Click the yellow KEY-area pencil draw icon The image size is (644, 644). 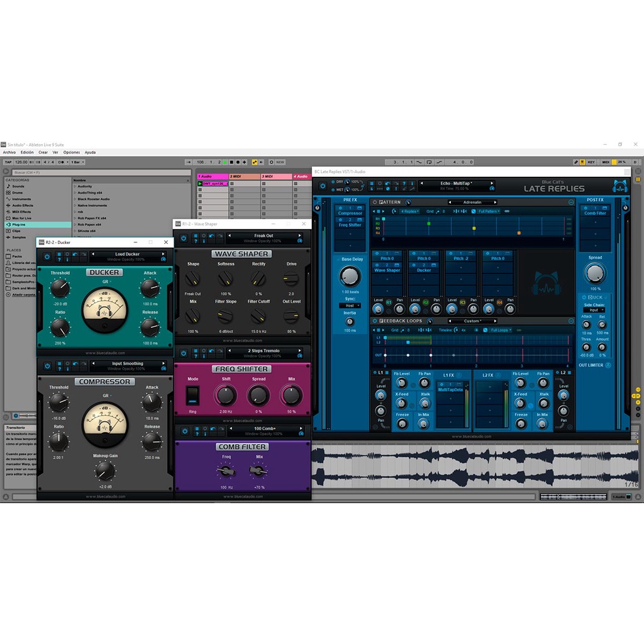pyautogui.click(x=576, y=162)
